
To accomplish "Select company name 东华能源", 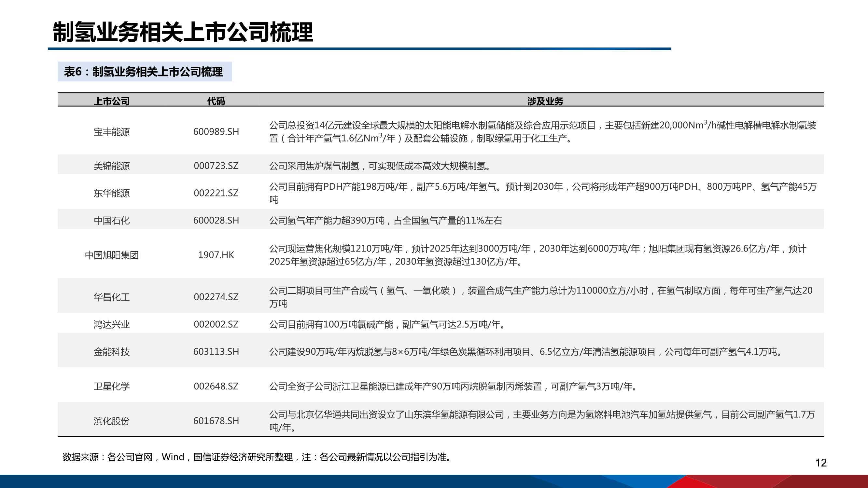I will click(112, 193).
